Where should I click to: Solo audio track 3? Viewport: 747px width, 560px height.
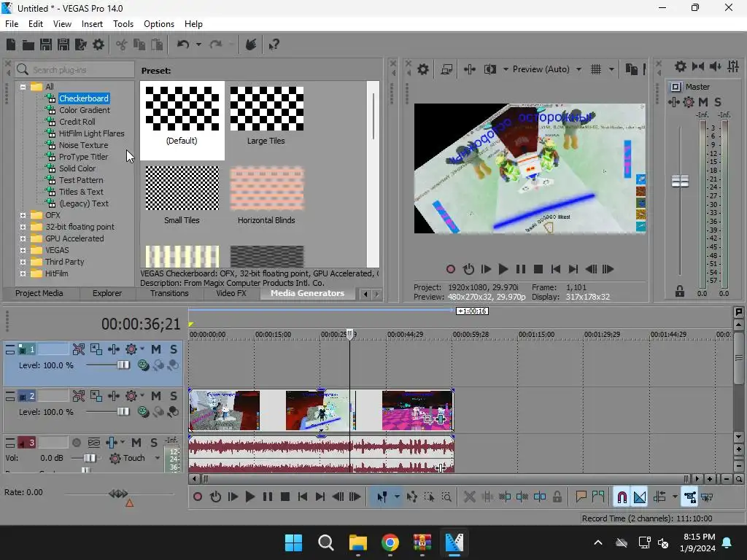(x=154, y=443)
